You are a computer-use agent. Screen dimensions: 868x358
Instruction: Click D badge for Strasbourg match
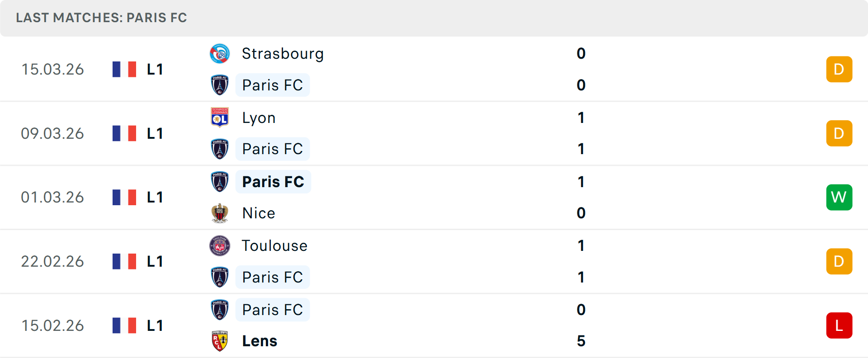(x=839, y=69)
